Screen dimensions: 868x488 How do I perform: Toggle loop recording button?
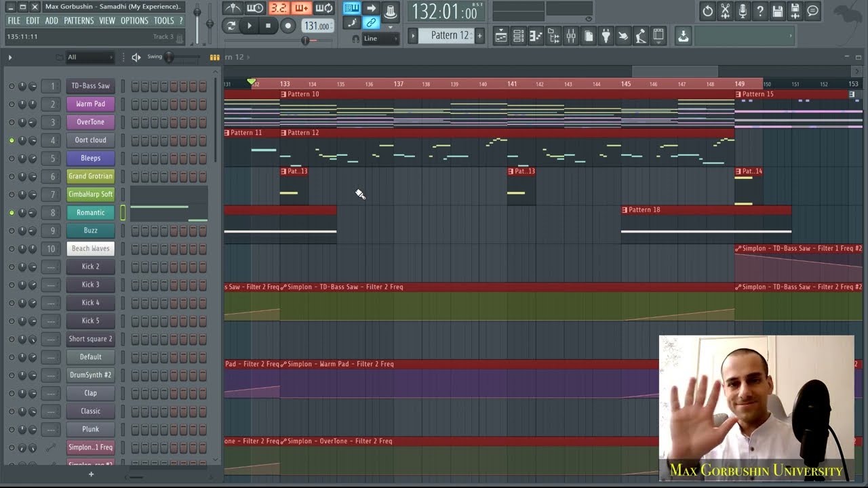tap(325, 8)
